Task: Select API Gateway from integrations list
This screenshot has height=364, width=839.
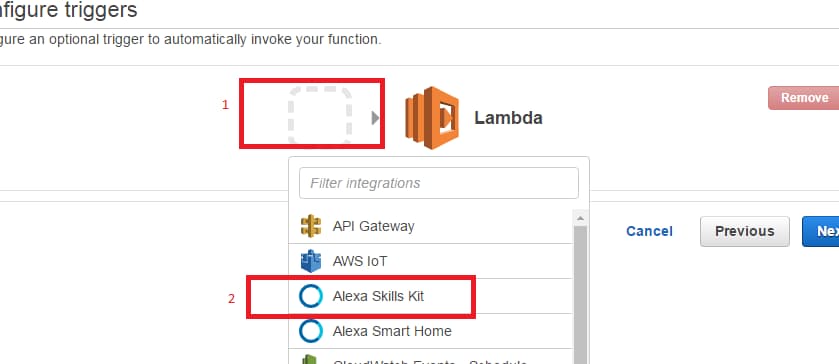Action: click(x=431, y=226)
